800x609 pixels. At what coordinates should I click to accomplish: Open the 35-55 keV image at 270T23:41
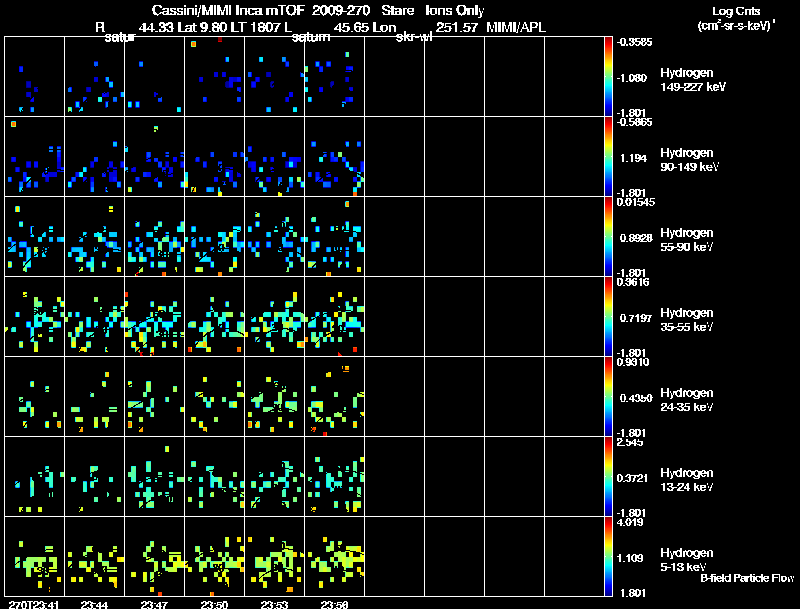(35, 317)
